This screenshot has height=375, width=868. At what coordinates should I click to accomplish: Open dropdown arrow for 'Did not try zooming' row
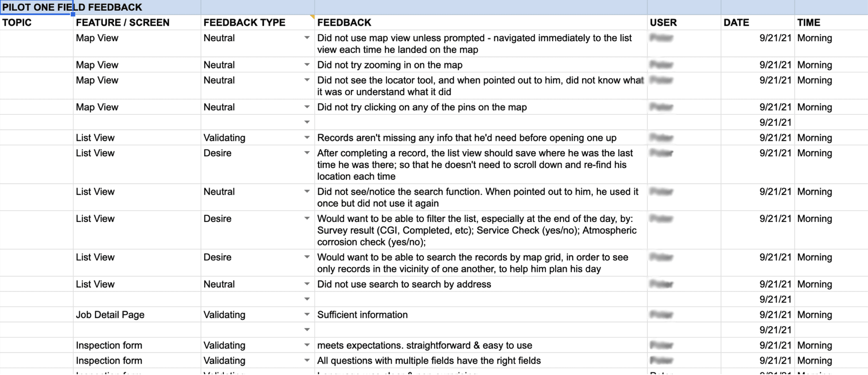coord(307,65)
